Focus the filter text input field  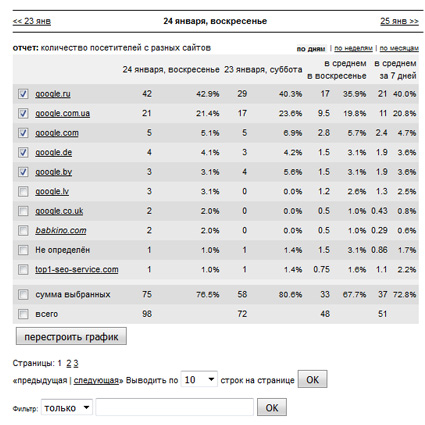click(x=175, y=407)
